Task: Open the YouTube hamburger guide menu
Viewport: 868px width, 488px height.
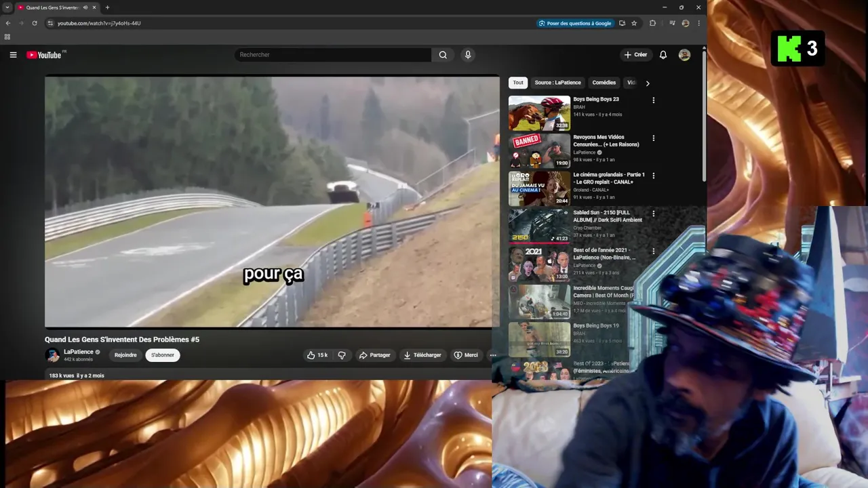Action: click(13, 55)
